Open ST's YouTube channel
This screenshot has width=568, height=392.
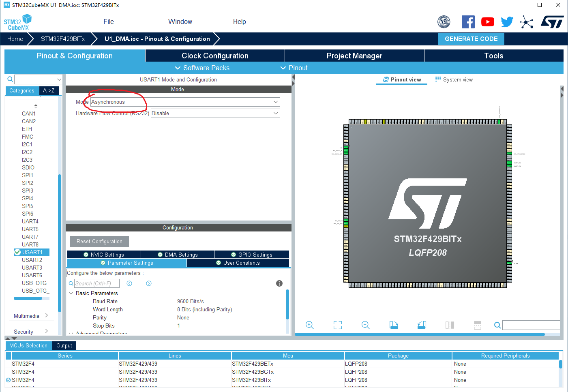[488, 21]
